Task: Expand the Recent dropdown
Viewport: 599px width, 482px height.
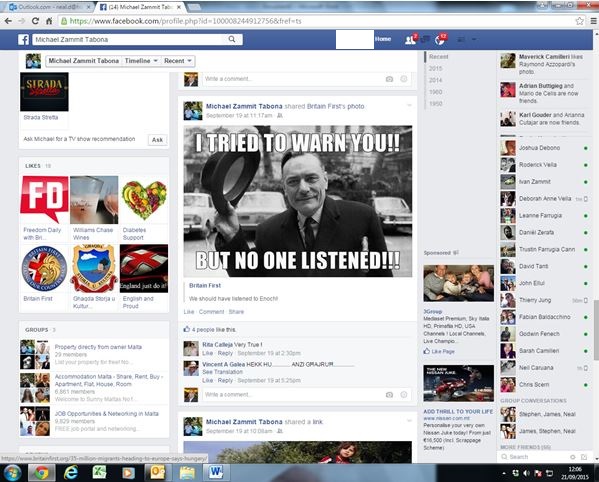Action: coord(178,61)
